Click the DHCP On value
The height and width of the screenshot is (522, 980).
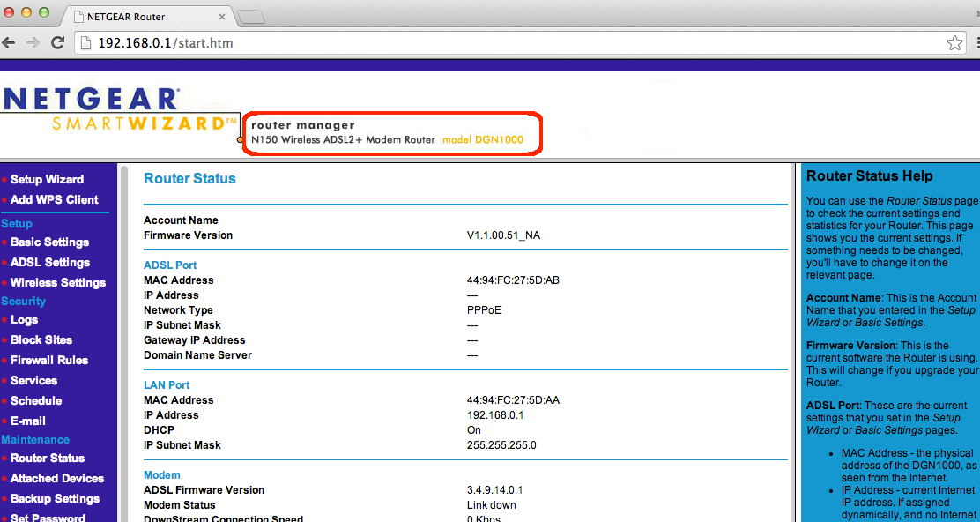[x=474, y=430]
